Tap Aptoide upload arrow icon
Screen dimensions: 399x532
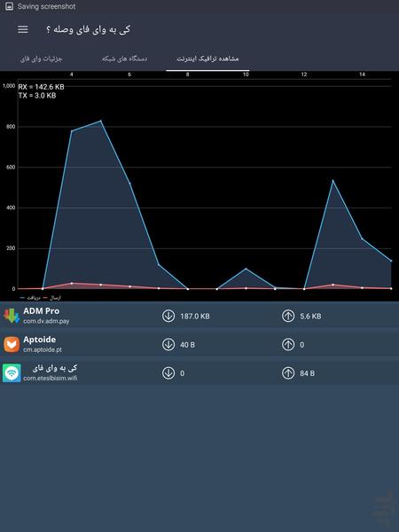click(288, 344)
